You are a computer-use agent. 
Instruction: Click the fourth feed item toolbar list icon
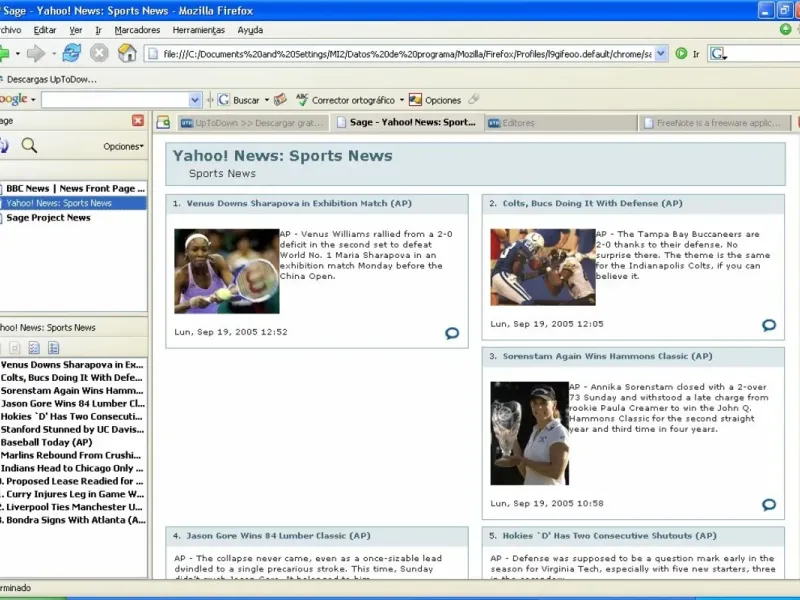(x=54, y=348)
